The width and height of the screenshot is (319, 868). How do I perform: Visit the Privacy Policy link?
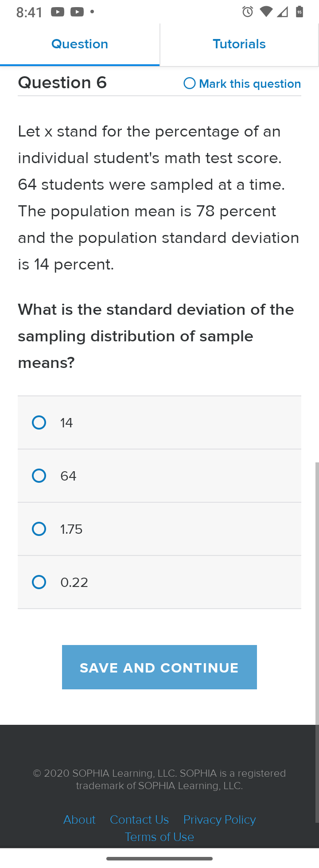(x=220, y=820)
